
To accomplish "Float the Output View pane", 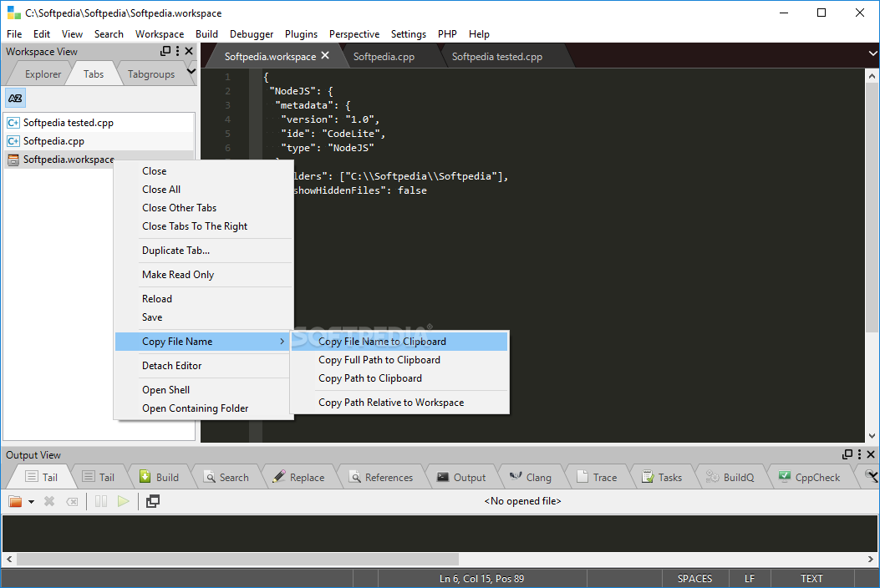I will pyautogui.click(x=847, y=454).
